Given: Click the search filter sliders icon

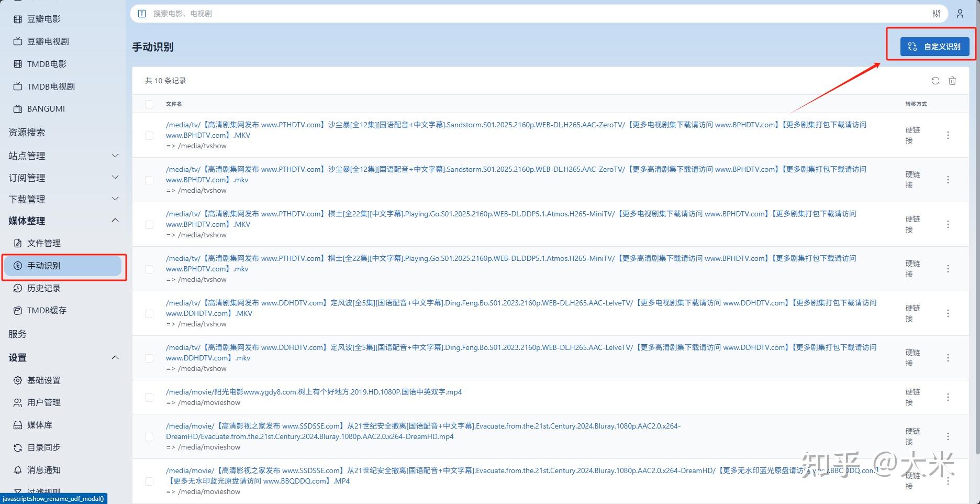Looking at the screenshot, I should point(937,14).
